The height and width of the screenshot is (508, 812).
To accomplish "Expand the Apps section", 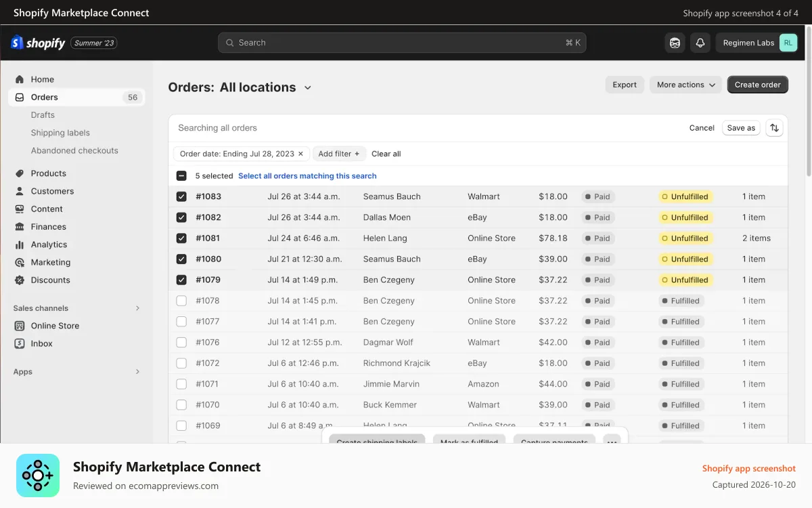I will click(x=137, y=372).
